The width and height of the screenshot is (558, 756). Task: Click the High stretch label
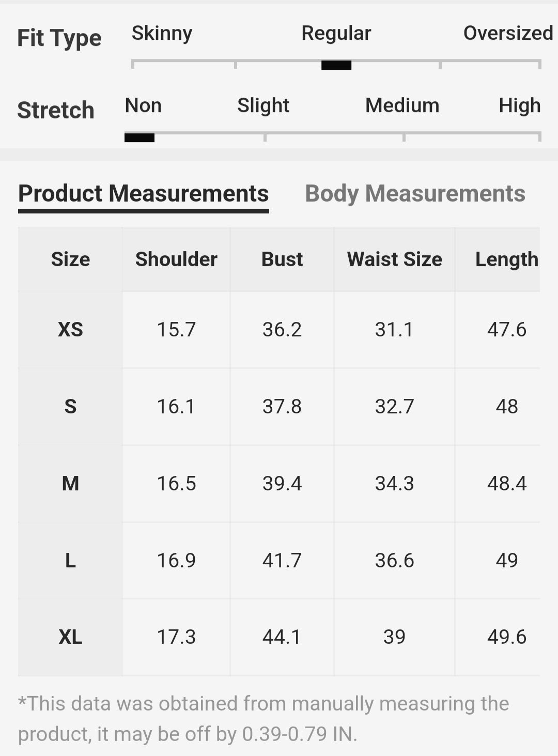[x=519, y=105]
